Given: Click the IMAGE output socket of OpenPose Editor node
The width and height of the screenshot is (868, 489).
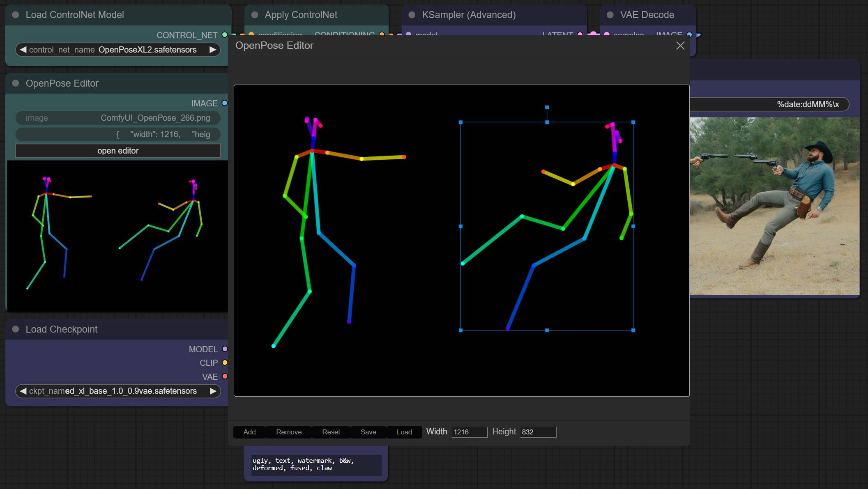Looking at the screenshot, I should (225, 103).
